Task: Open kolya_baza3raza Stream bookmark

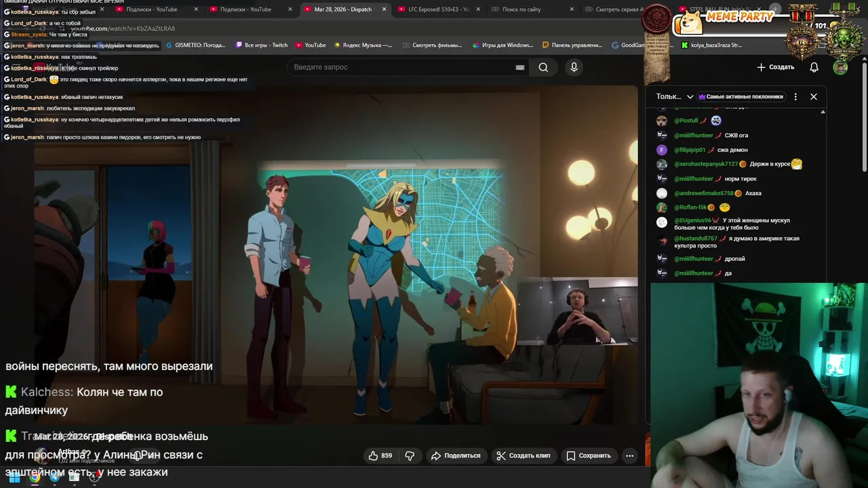Action: pos(712,45)
